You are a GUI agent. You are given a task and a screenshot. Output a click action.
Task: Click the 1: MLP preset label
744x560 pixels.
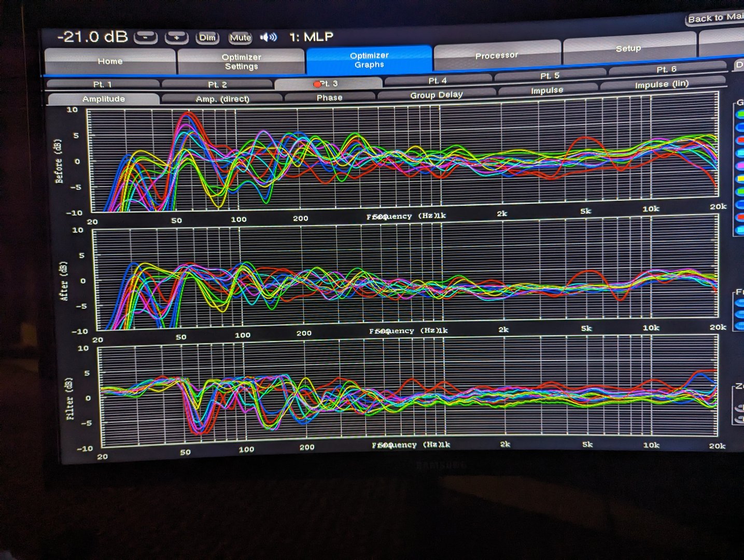[311, 37]
